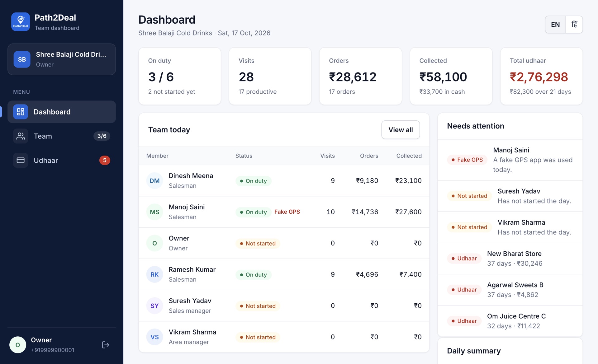Click ₹14,736 orders value for Manoj
Image resolution: width=598 pixels, height=364 pixels.
[x=365, y=212]
